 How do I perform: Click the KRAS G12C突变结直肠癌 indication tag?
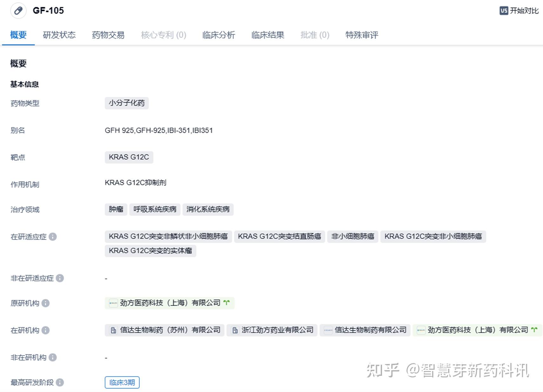(x=280, y=236)
